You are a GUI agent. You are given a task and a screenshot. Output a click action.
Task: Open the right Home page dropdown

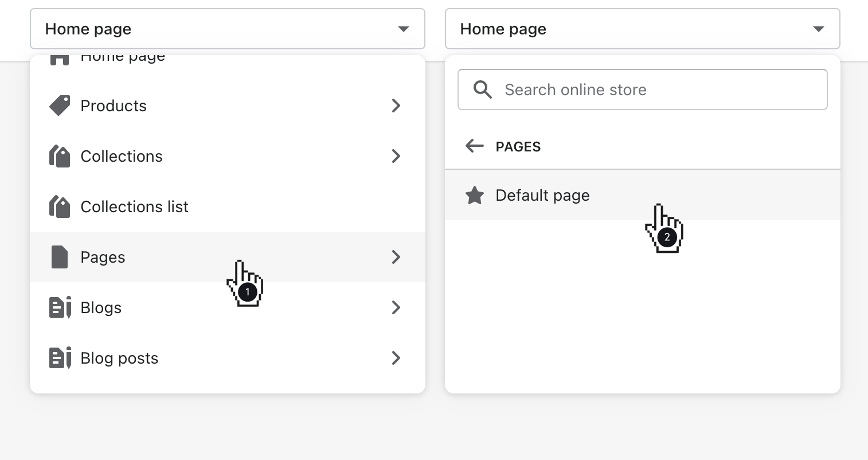click(642, 29)
